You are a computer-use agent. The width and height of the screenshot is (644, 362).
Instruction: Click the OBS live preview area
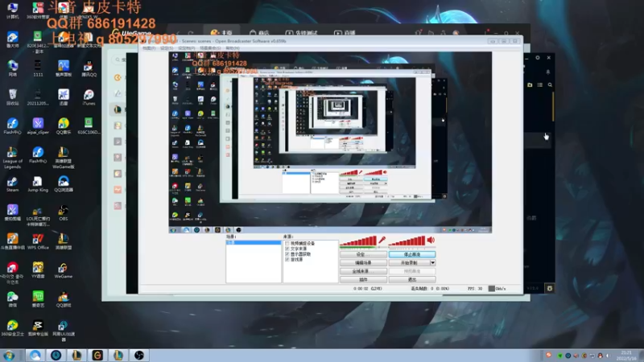point(330,142)
